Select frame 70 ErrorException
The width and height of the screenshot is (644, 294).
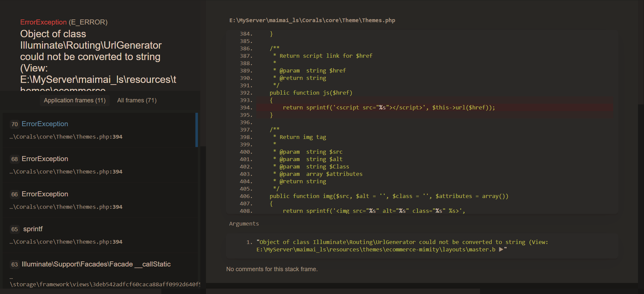tap(100, 130)
